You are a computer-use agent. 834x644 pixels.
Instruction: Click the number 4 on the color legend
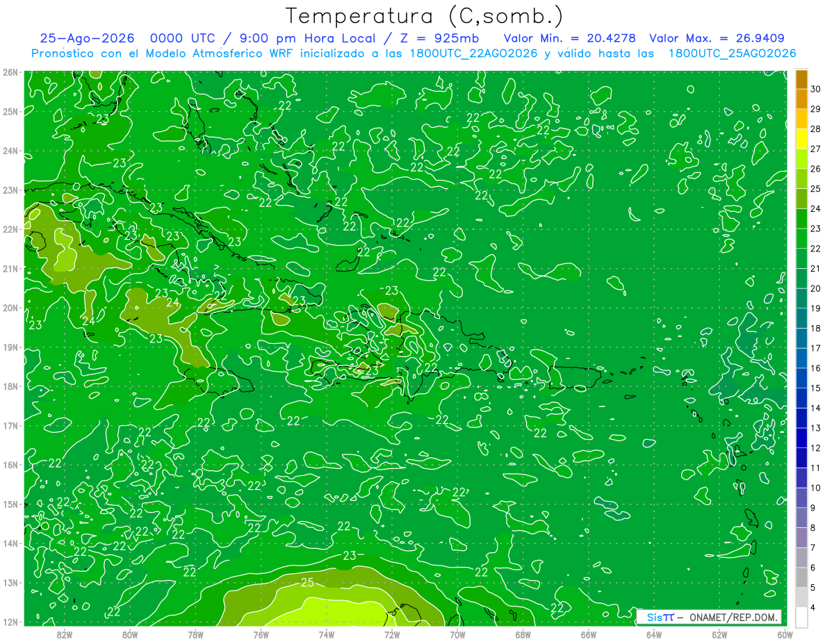tap(814, 607)
